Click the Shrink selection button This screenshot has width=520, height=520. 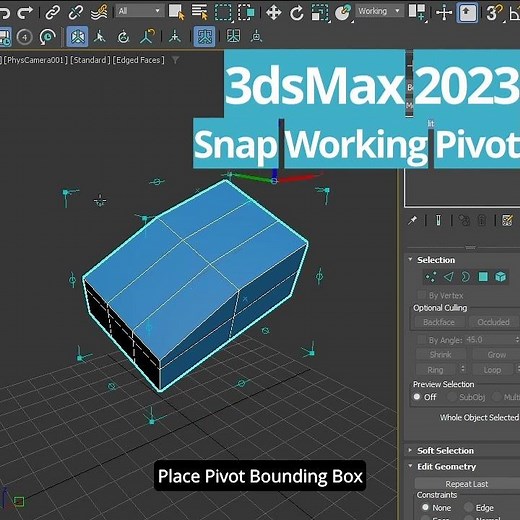click(x=440, y=355)
